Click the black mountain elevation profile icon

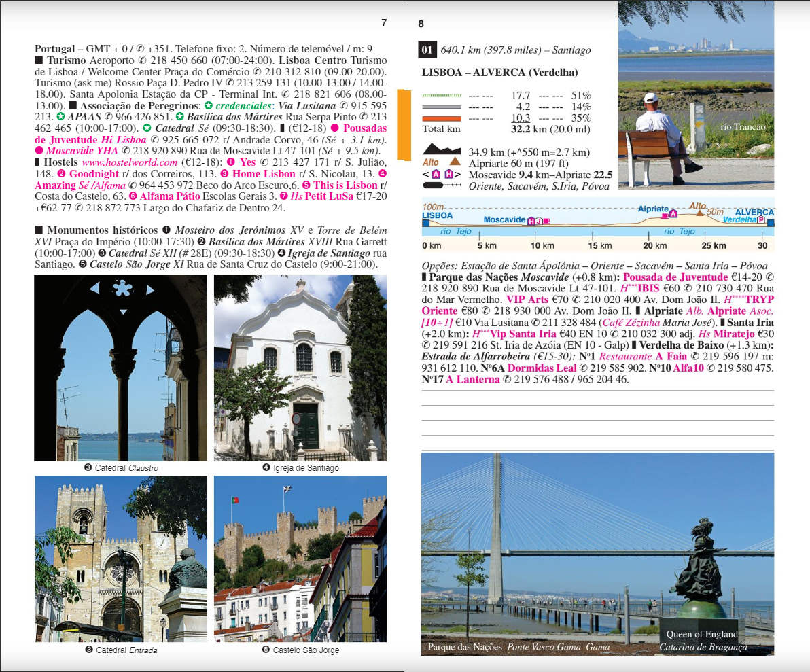coord(441,151)
